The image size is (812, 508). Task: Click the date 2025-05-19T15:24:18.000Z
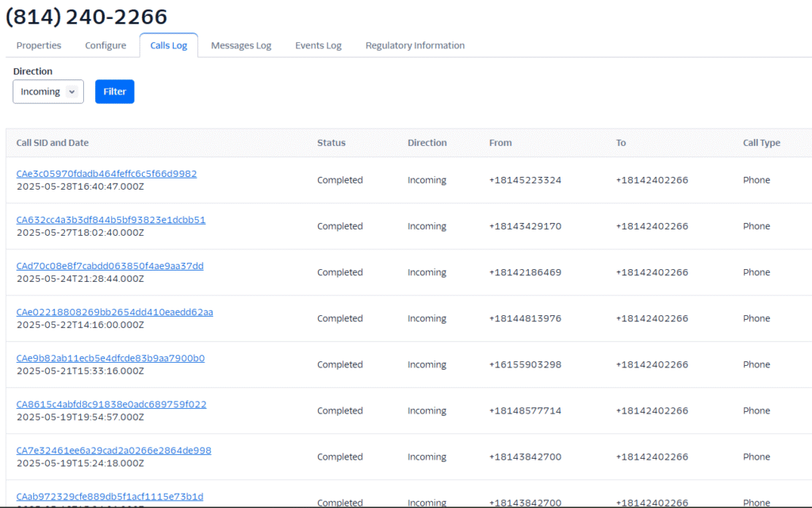pyautogui.click(x=80, y=464)
